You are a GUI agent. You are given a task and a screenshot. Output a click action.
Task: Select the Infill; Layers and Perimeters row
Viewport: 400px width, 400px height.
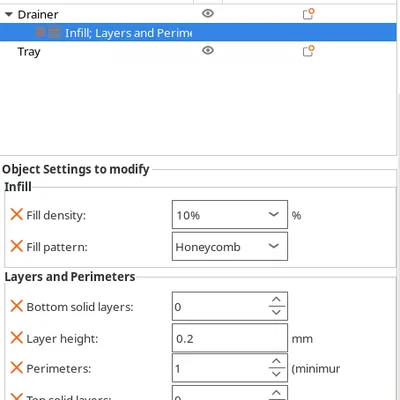coord(198,32)
